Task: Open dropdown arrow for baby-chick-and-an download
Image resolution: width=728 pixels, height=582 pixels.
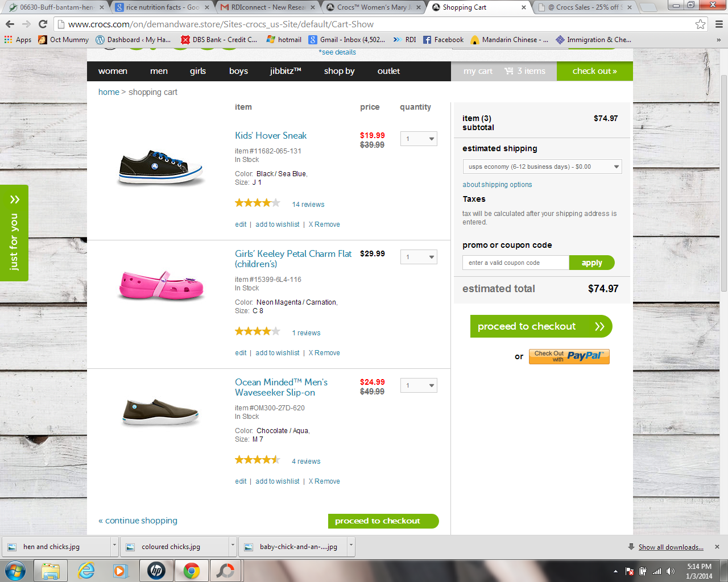Action: 351,545
